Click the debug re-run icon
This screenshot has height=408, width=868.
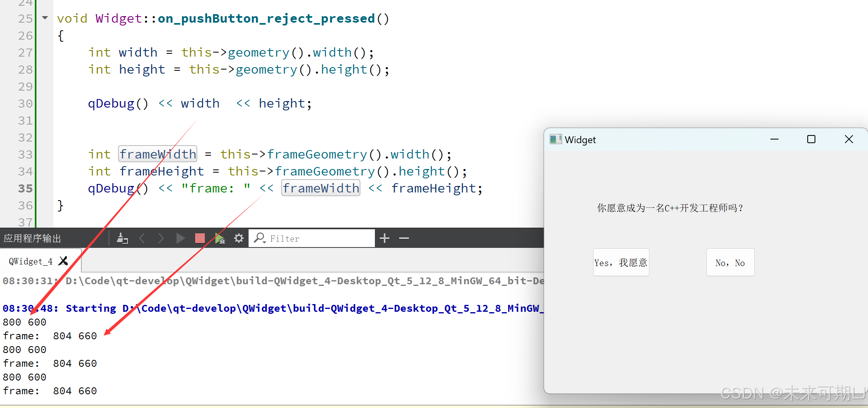coord(220,239)
